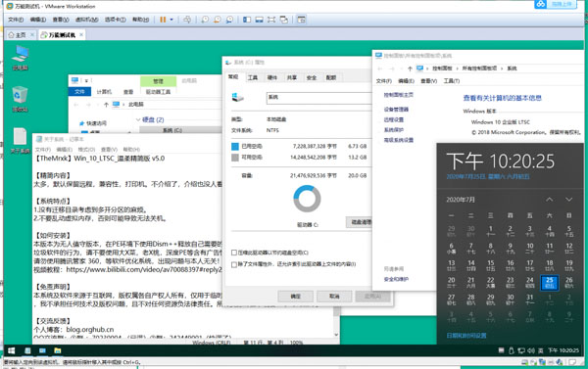588x369 pixels.
Task: Select the 驱动器工具 ribbon tab in Explorer
Action: [x=158, y=91]
